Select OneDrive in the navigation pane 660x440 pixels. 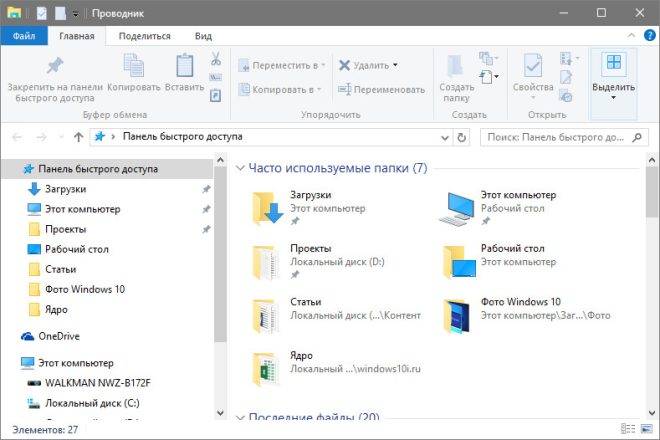tap(61, 336)
